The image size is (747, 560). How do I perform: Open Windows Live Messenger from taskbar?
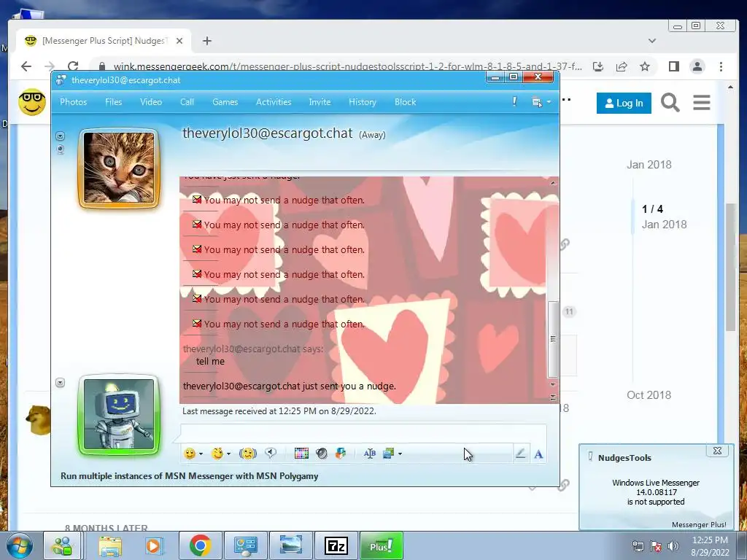(63, 545)
